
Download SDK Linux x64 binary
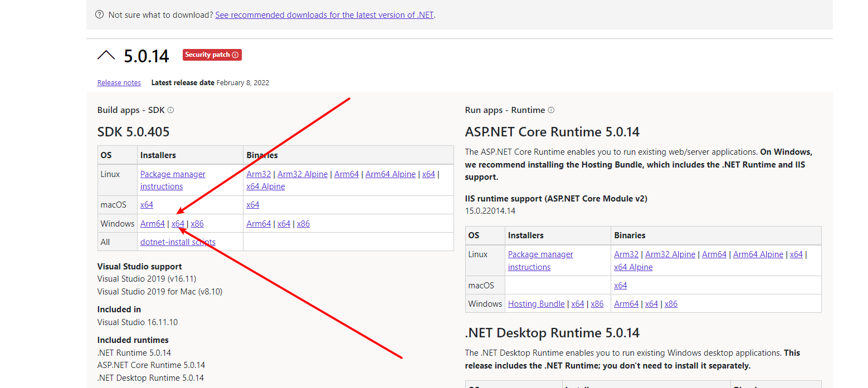(x=428, y=174)
